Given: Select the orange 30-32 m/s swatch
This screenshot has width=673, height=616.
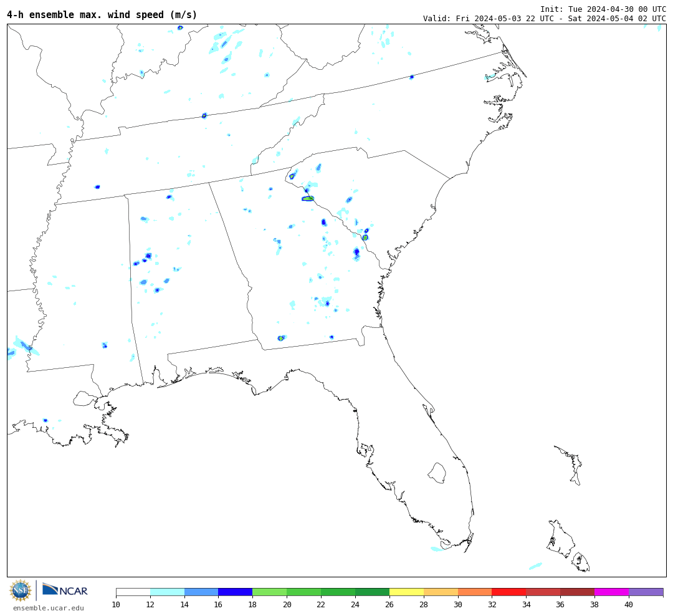Looking at the screenshot, I should (x=475, y=592).
